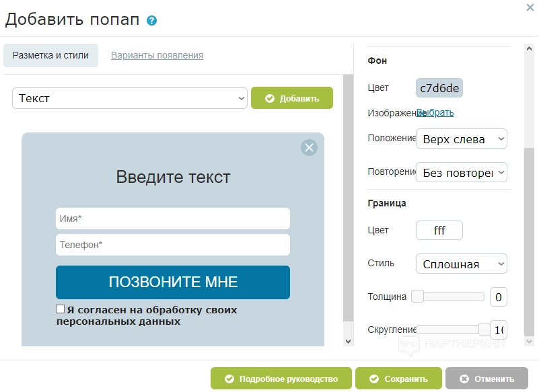Click the Имя* input field
The height and width of the screenshot is (392, 539).
(x=172, y=219)
